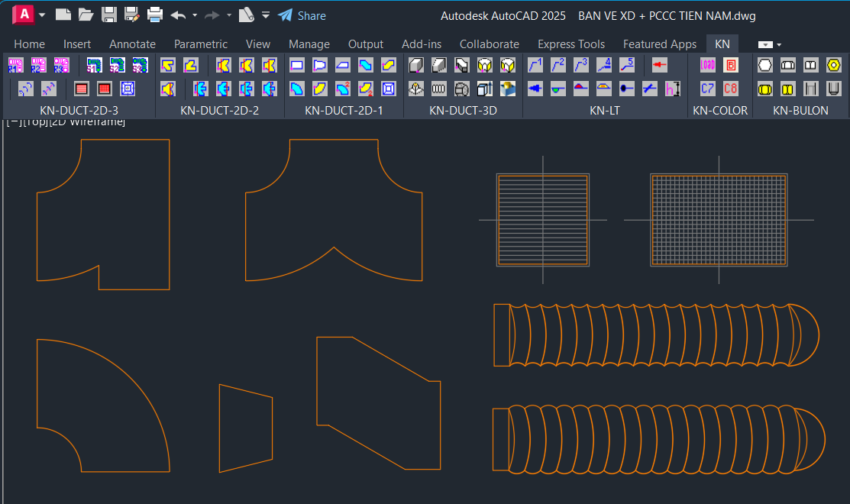The width and height of the screenshot is (850, 504).
Task: Pick the blue elbow icon marked 2
Action: (x=343, y=89)
